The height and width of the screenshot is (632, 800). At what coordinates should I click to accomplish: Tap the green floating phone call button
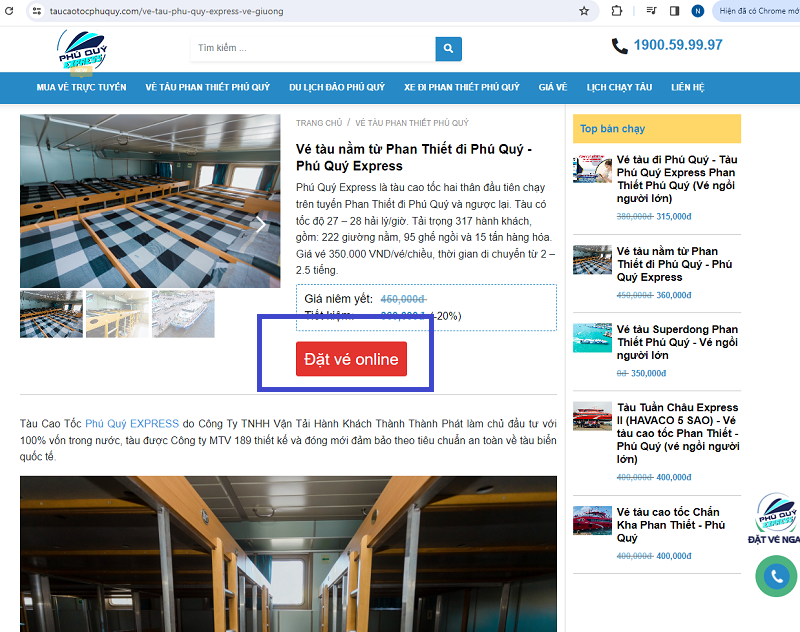click(x=776, y=576)
